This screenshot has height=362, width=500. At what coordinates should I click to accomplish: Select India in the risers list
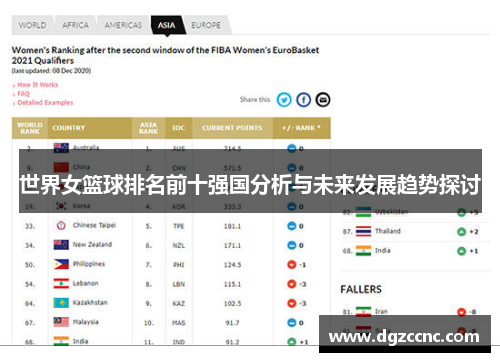pos(383,250)
